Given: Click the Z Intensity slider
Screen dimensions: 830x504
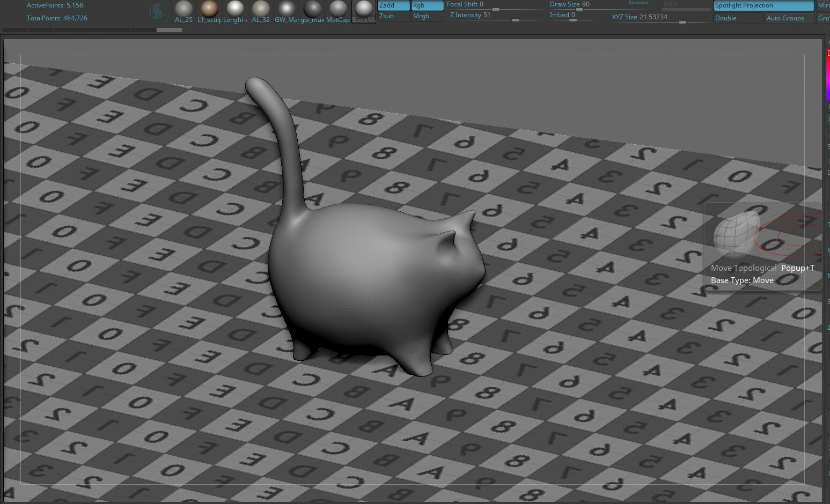Looking at the screenshot, I should 496,16.
